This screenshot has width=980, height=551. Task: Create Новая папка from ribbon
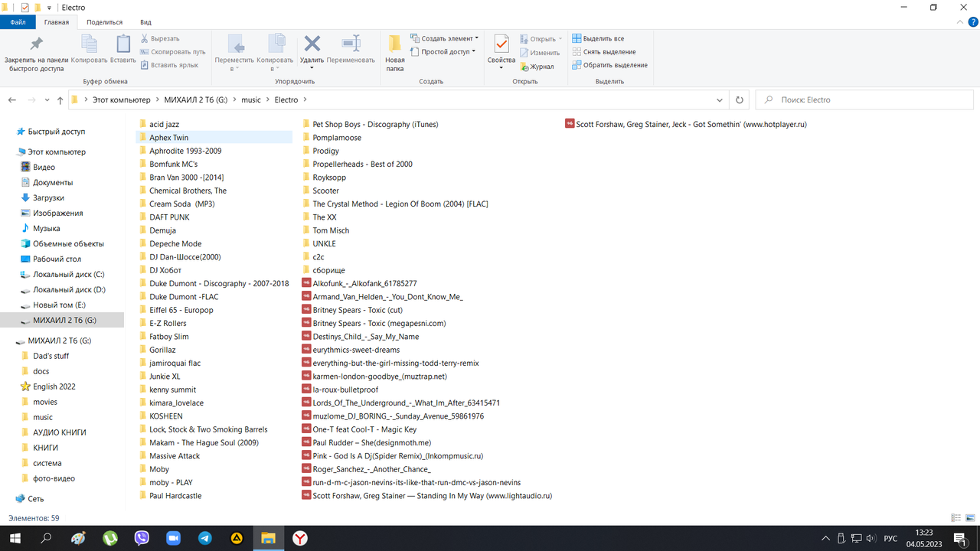[395, 53]
